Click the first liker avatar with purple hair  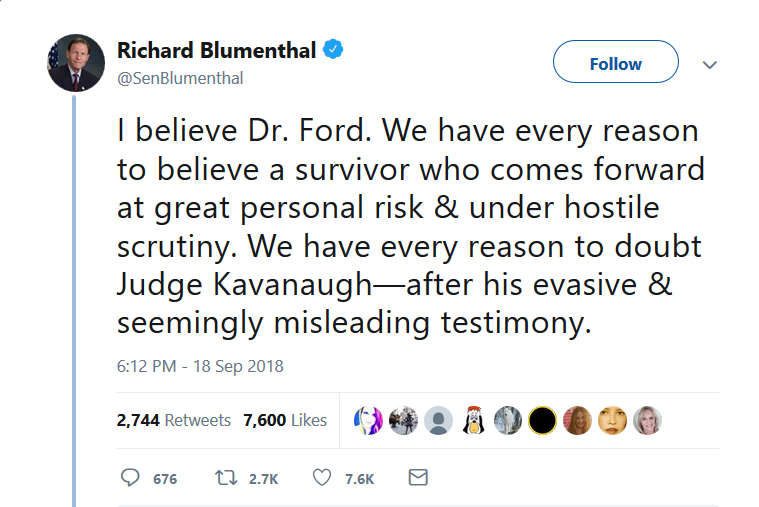[368, 421]
